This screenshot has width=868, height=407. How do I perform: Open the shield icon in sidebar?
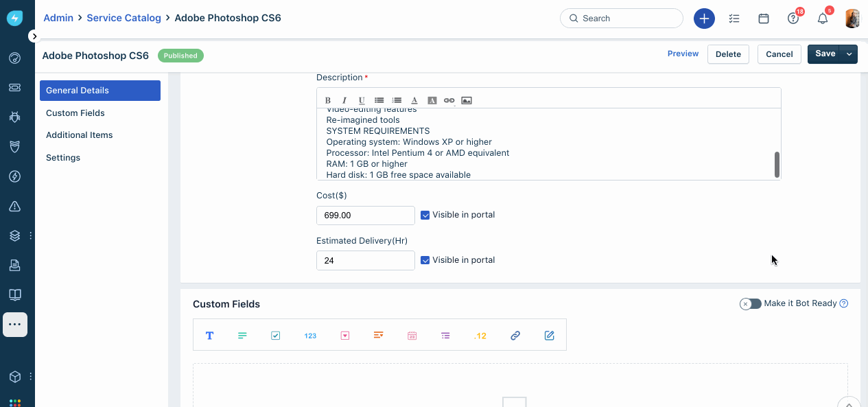pyautogui.click(x=14, y=146)
